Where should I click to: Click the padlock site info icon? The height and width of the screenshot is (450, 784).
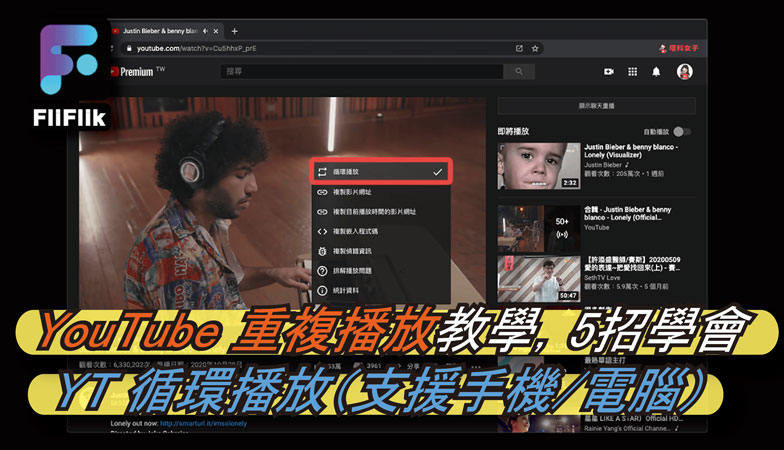(128, 48)
